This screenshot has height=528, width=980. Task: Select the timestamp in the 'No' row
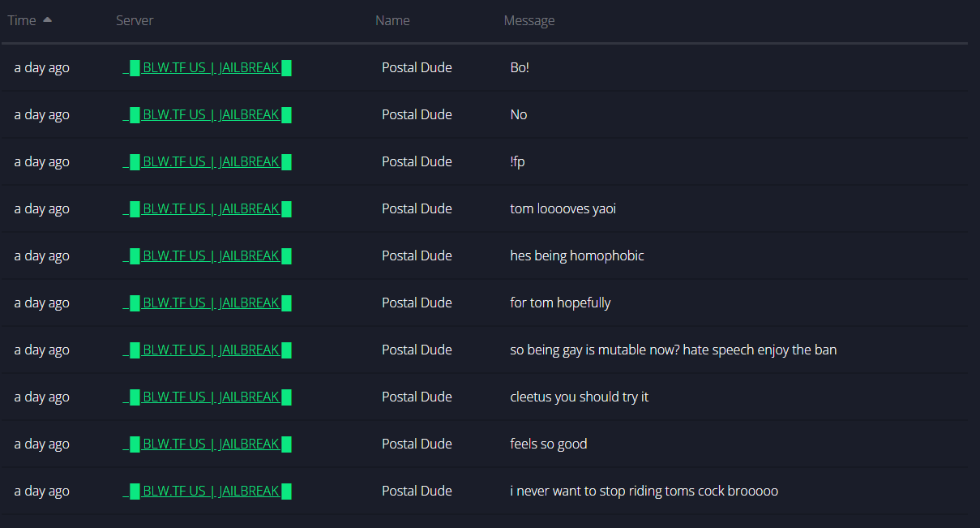41,115
